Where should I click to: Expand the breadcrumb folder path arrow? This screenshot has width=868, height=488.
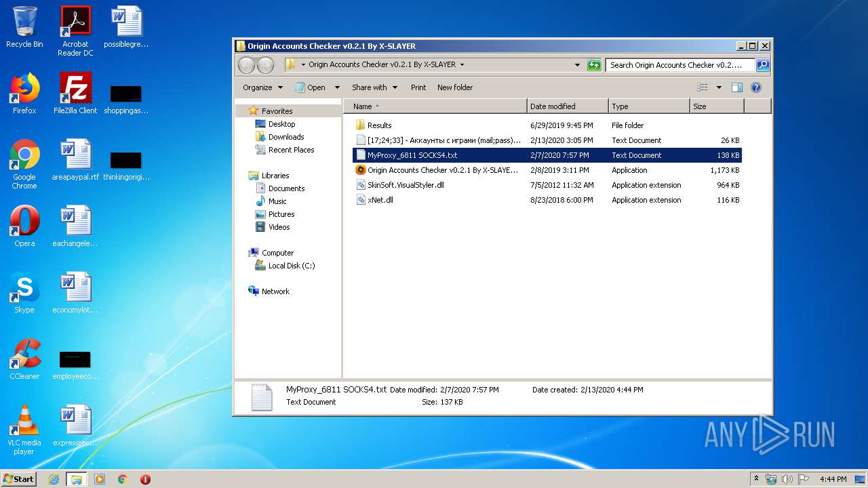click(462, 65)
